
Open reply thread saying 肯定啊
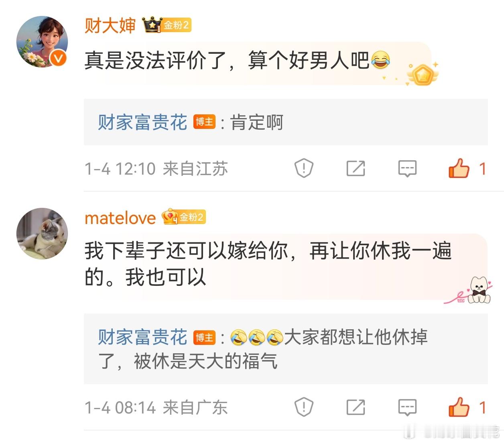[286, 122]
